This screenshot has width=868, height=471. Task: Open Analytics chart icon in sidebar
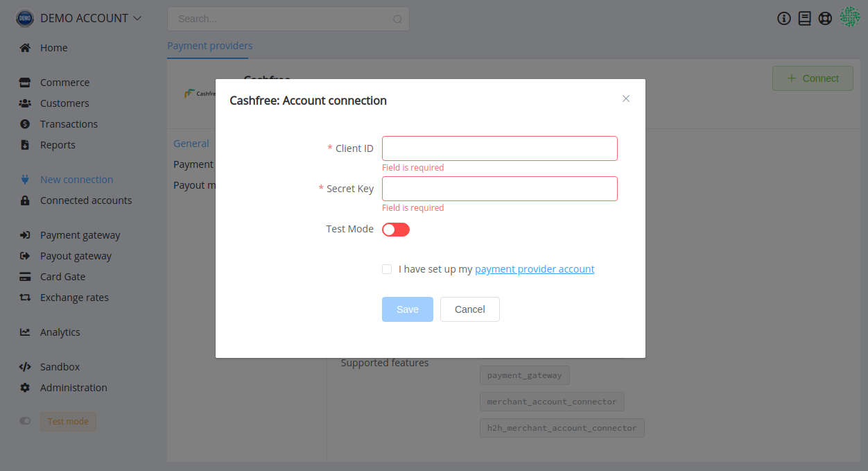click(25, 332)
